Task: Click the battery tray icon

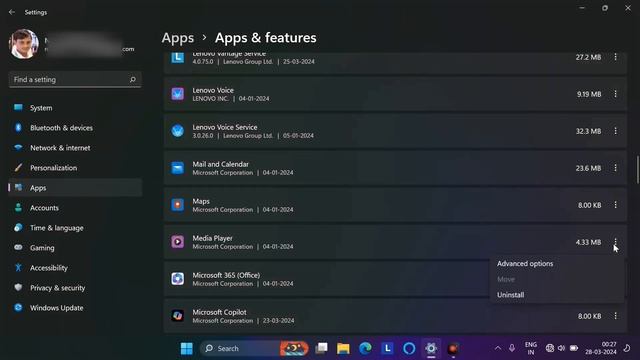Action: (574, 348)
